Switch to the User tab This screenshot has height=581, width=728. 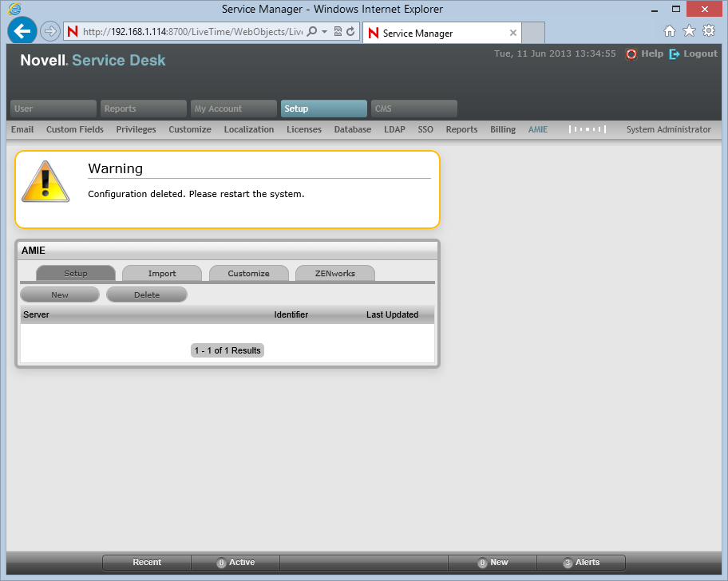pyautogui.click(x=53, y=109)
